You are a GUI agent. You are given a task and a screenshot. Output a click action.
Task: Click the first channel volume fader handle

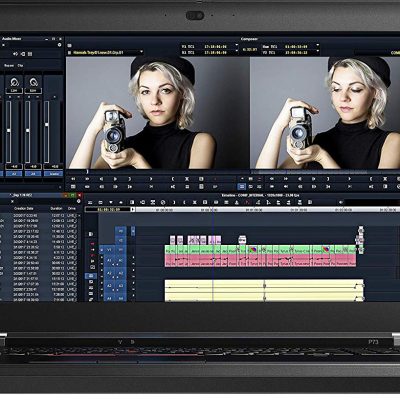9,130
